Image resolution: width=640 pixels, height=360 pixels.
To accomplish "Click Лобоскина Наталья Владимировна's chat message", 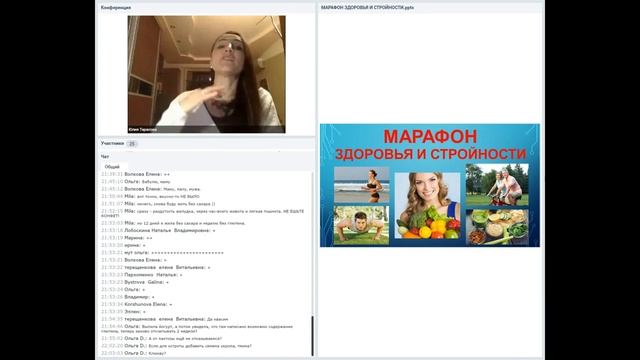I will click(158, 231).
